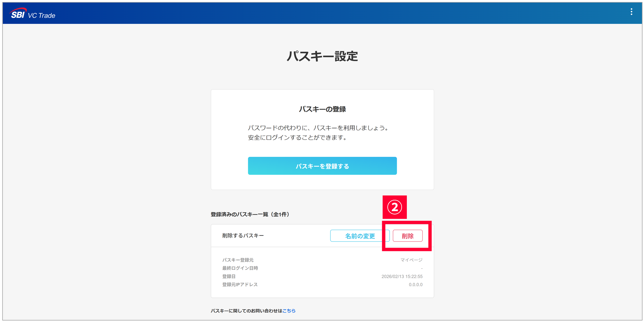Click the 登録済みのパスキー一覧 section title

pos(250,214)
